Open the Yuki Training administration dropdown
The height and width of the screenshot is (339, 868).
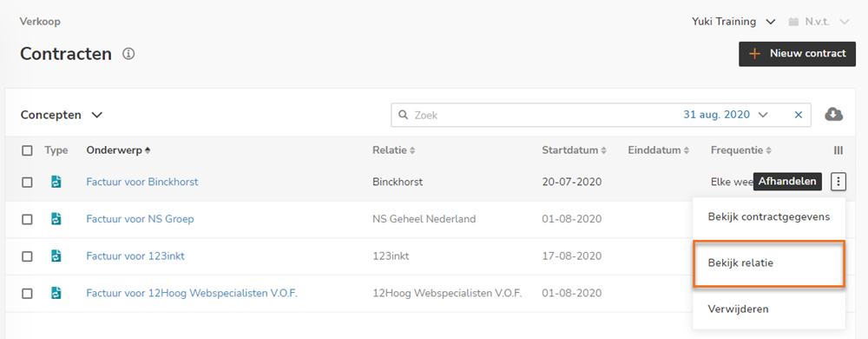pyautogui.click(x=733, y=22)
